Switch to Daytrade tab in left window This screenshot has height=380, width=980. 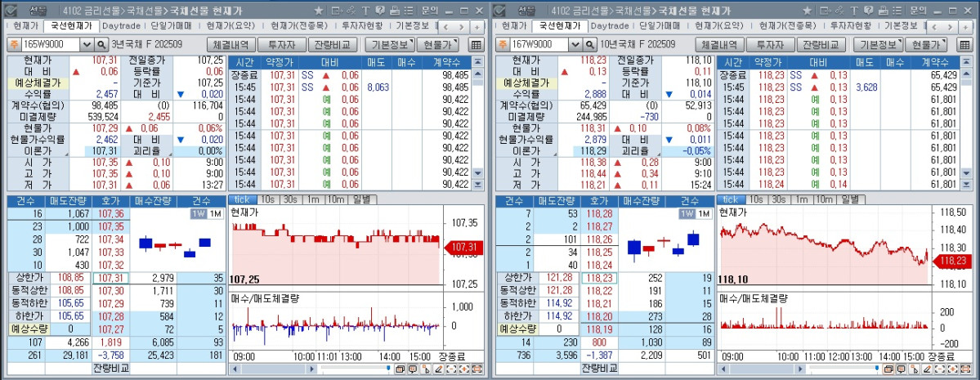(x=121, y=25)
